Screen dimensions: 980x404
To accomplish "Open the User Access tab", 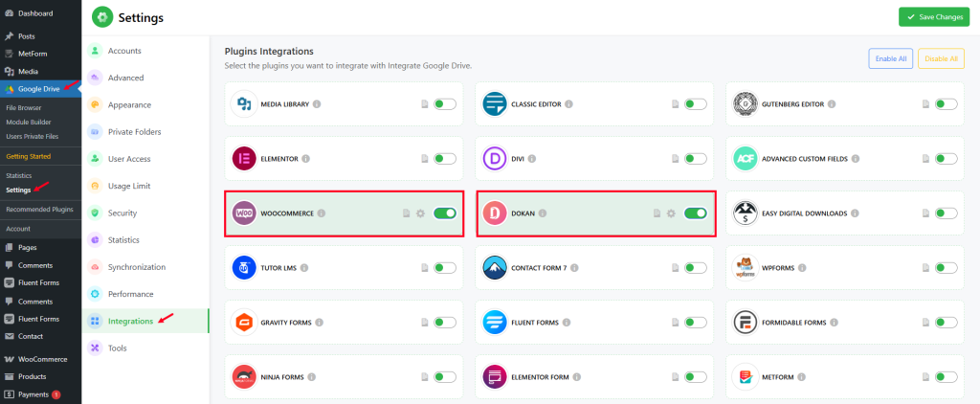I will pos(145,159).
